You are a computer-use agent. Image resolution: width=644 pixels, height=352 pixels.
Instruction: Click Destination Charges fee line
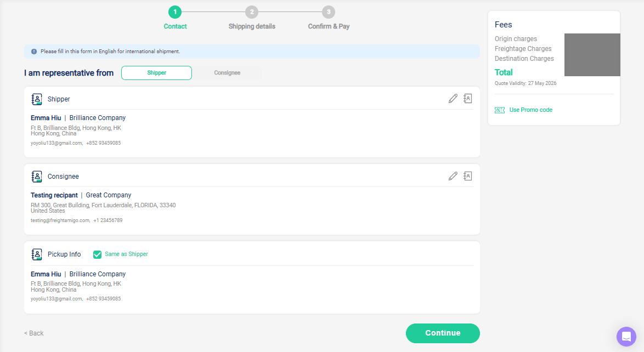point(524,58)
